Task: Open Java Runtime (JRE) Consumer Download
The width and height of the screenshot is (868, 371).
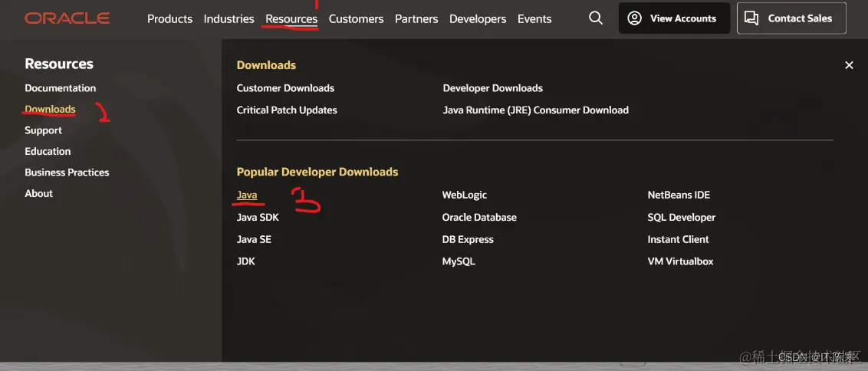Action: point(536,110)
